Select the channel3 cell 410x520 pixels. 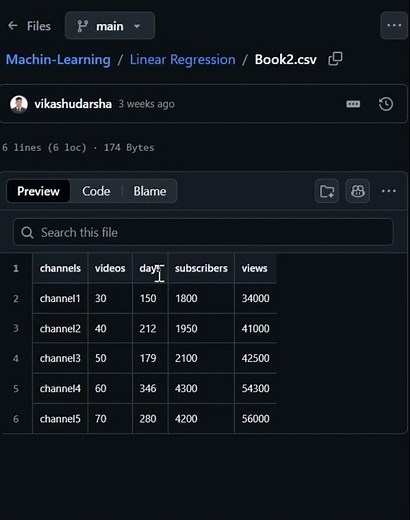(60, 358)
